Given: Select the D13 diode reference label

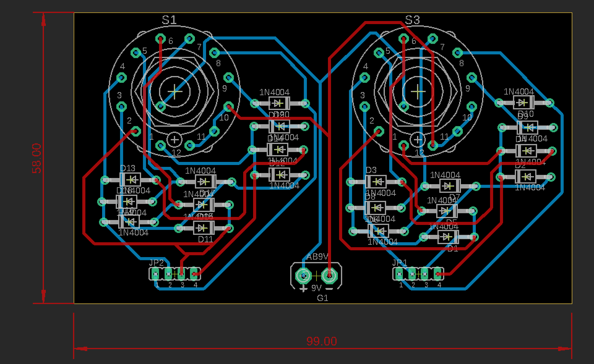Looking at the screenshot, I should [127, 168].
